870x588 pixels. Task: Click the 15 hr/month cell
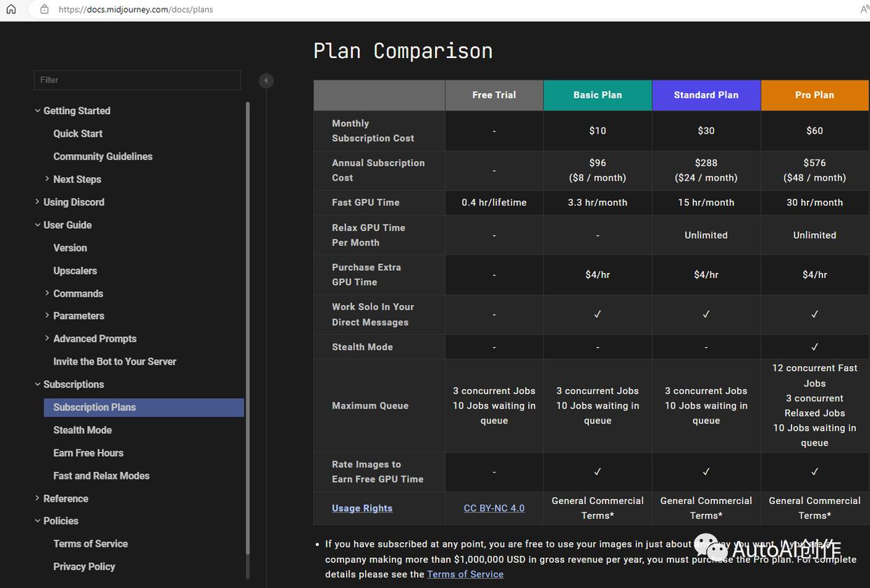pos(706,202)
